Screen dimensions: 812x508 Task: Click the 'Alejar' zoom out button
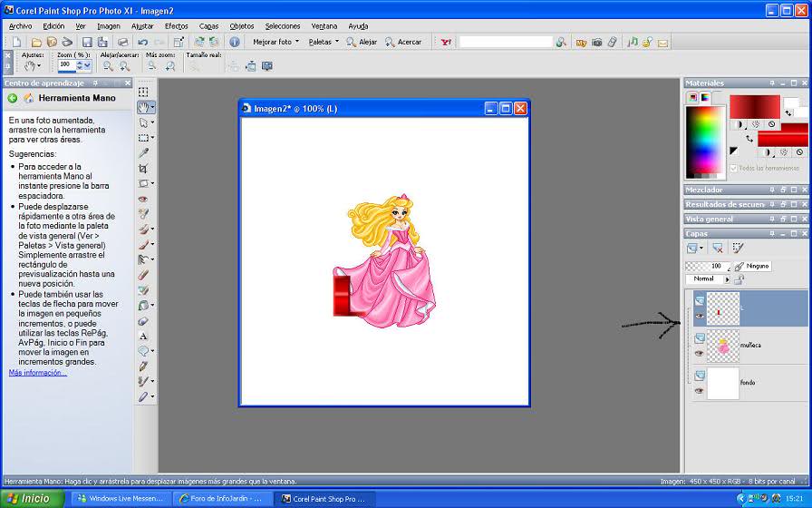tap(362, 42)
